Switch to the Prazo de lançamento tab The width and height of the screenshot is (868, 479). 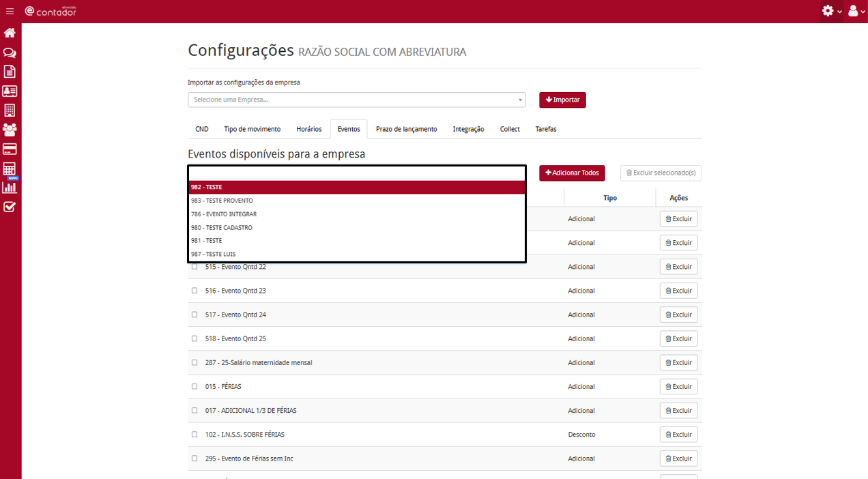pos(407,129)
